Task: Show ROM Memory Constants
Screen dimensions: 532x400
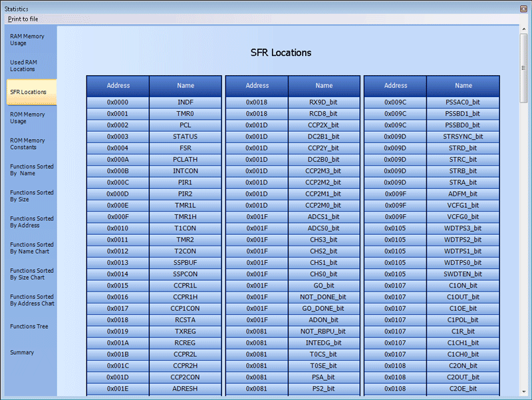Action: coord(31,144)
